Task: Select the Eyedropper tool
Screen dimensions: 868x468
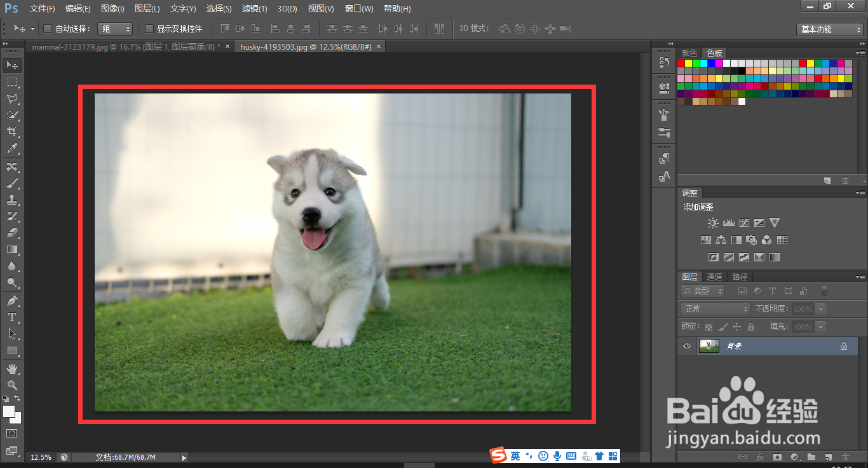Action: 11,149
